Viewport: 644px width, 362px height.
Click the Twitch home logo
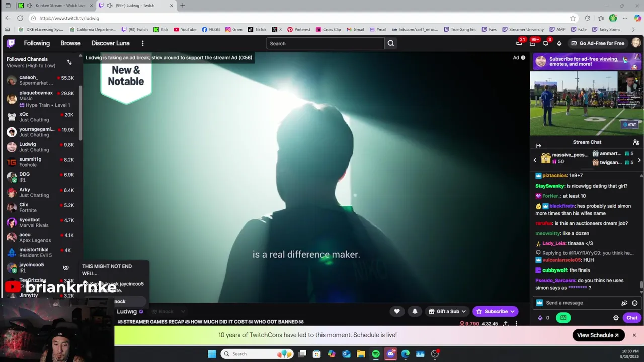point(11,43)
